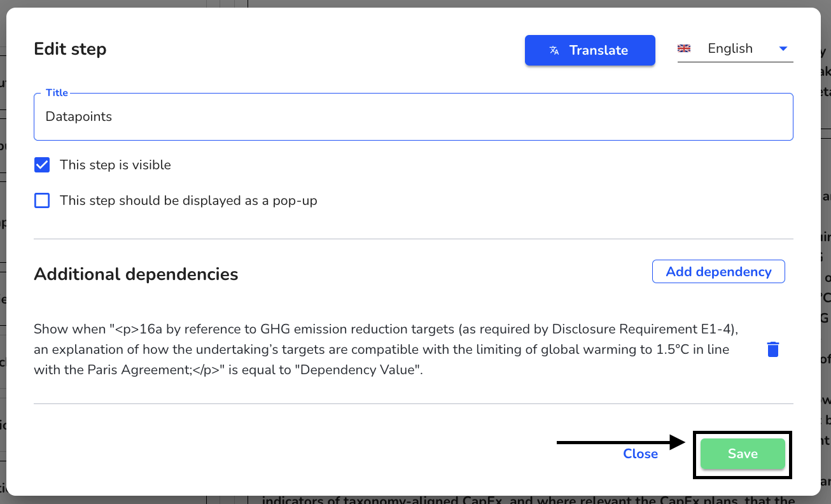Screen dimensions: 831x504
Task: Enable the display as pop-up checkbox
Action: coord(42,200)
